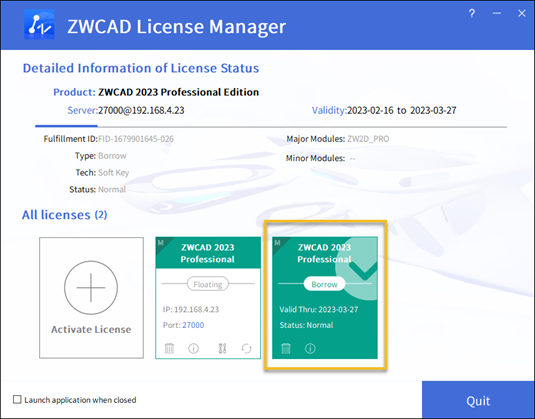Delete the Floating license with trash icon
This screenshot has height=419, width=535.
pyautogui.click(x=169, y=348)
